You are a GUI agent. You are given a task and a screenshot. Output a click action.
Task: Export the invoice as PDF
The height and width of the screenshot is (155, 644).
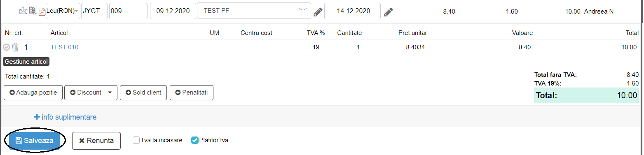pyautogui.click(x=42, y=12)
